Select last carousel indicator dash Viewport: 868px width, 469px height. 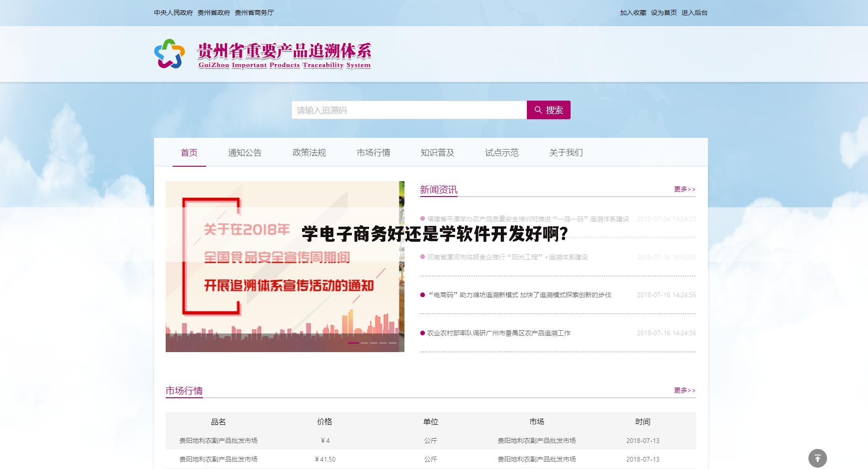pos(392,343)
